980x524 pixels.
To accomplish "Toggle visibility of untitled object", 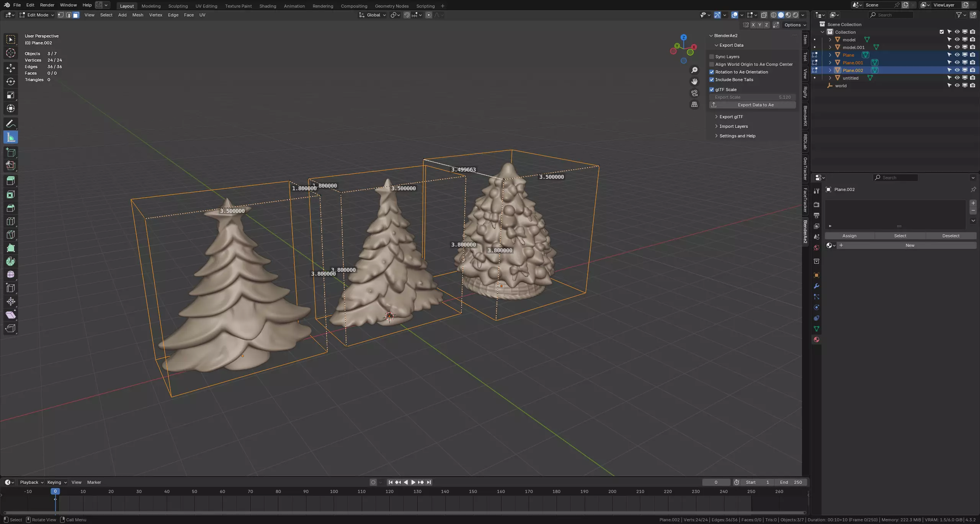I will click(x=957, y=78).
